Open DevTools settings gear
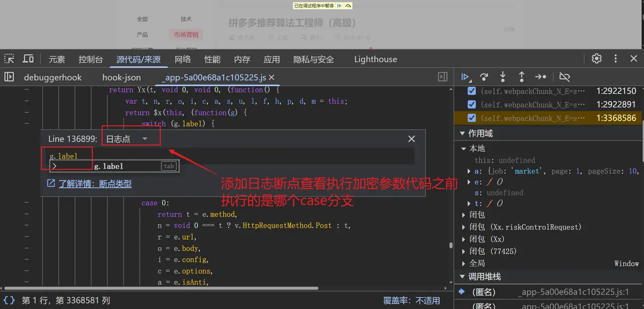644x309 pixels. (597, 59)
